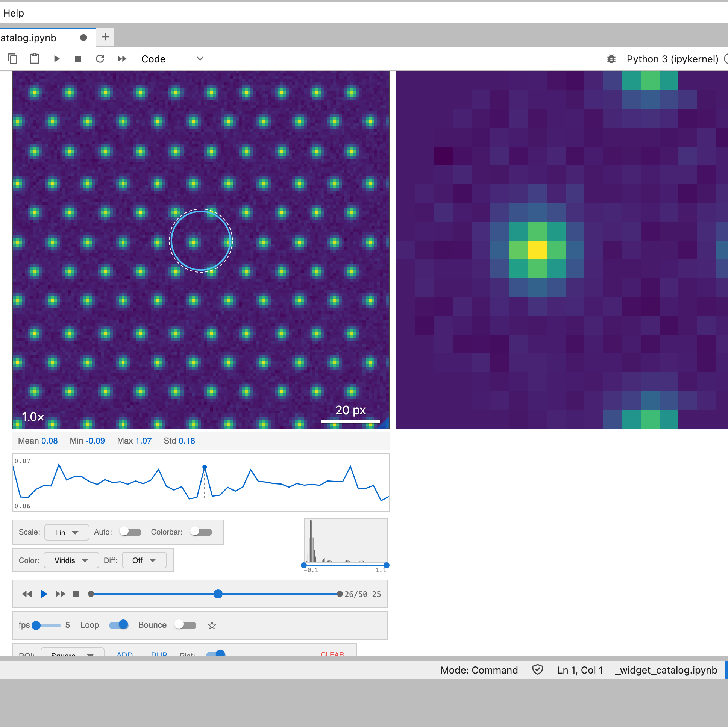Click the frame slider handle
728x727 pixels.
218,594
